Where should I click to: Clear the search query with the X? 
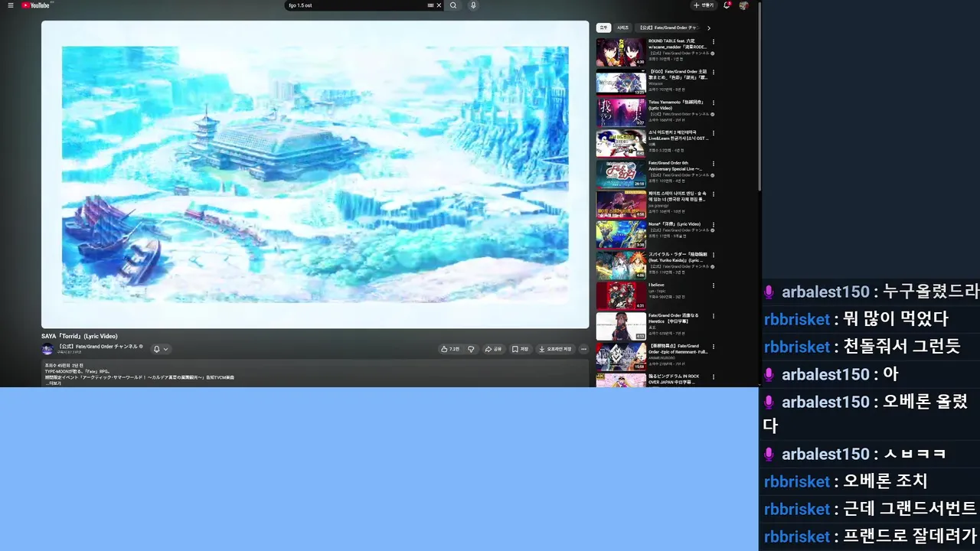coord(439,5)
